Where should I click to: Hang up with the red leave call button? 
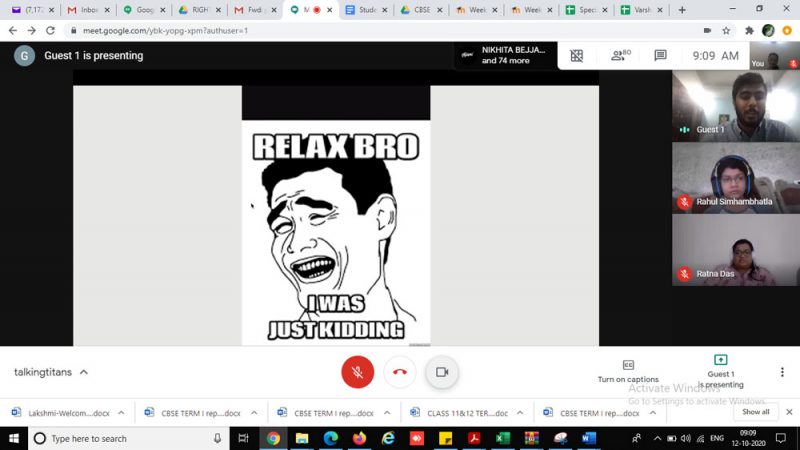[400, 372]
